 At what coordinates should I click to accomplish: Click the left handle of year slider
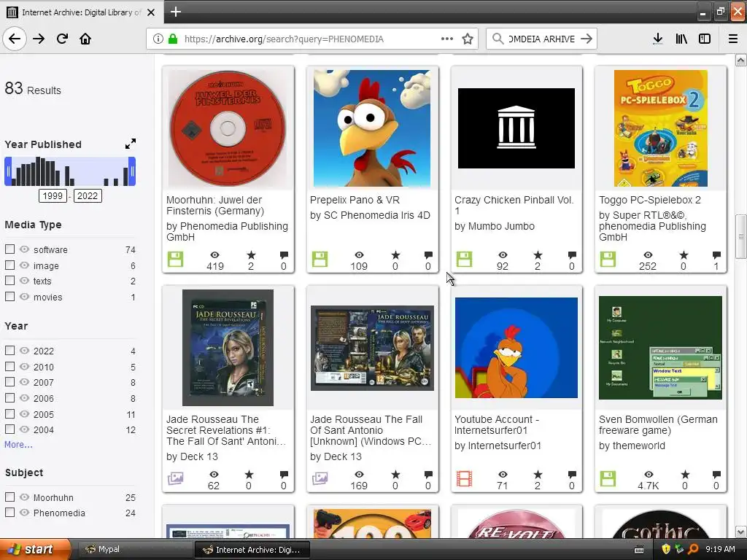point(7,171)
